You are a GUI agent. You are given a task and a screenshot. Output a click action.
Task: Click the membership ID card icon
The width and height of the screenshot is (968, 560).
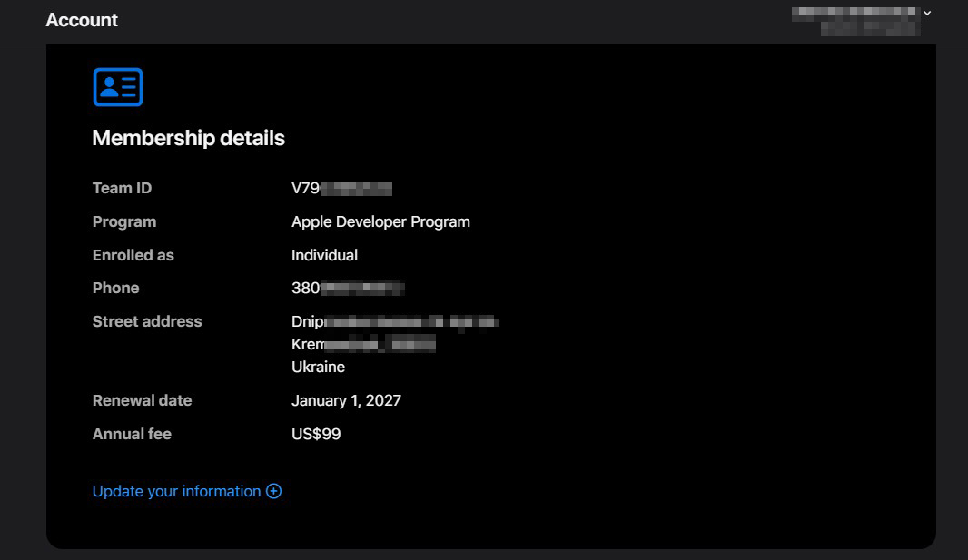coord(118,87)
